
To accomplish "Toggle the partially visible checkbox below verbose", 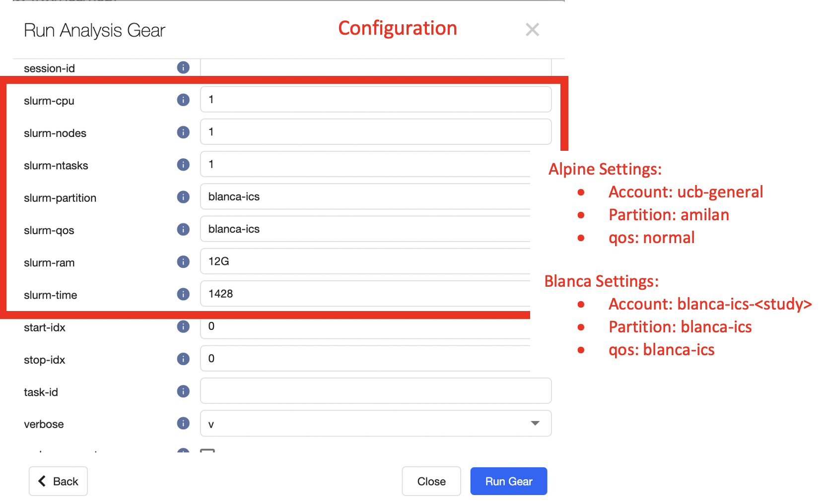I will (207, 450).
